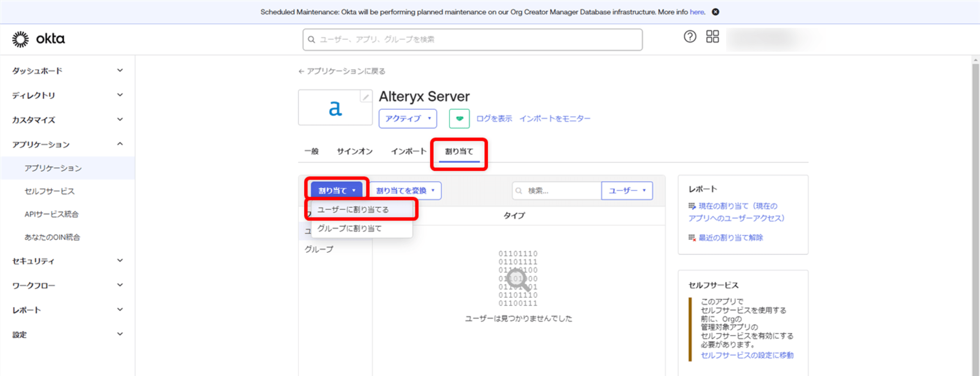Click the タイプ column header

tap(514, 215)
